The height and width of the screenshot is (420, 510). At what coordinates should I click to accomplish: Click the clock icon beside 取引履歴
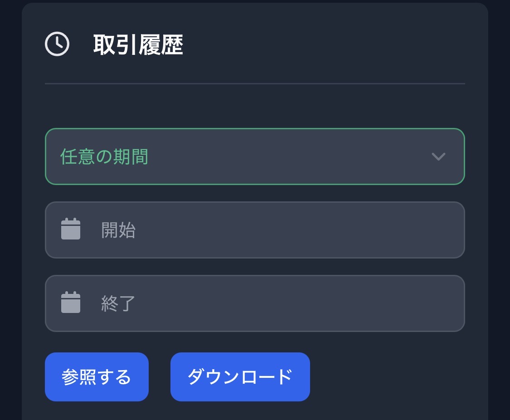[57, 44]
